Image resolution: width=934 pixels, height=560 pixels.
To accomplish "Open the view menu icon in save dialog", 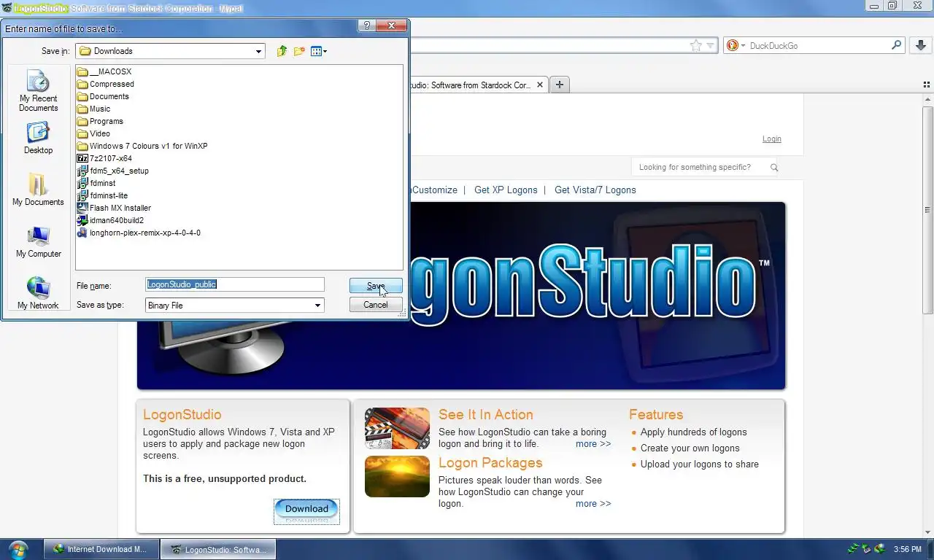I will pyautogui.click(x=319, y=51).
